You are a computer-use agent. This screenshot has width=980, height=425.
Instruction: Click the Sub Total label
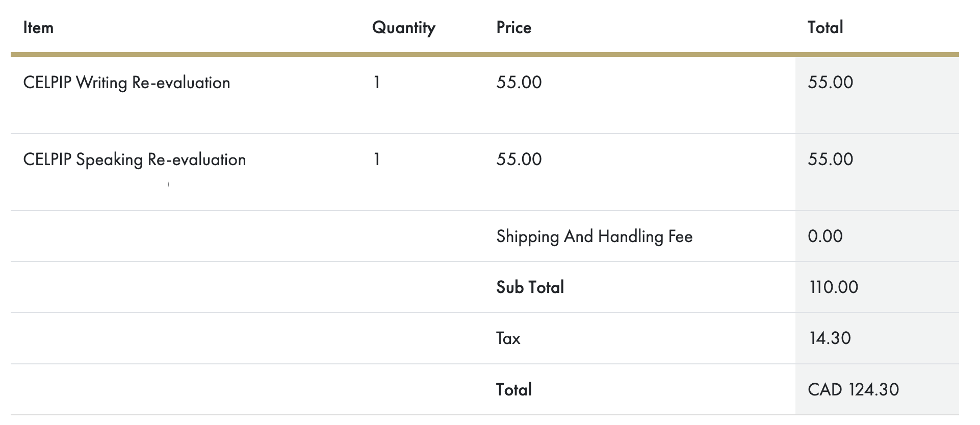coord(530,287)
